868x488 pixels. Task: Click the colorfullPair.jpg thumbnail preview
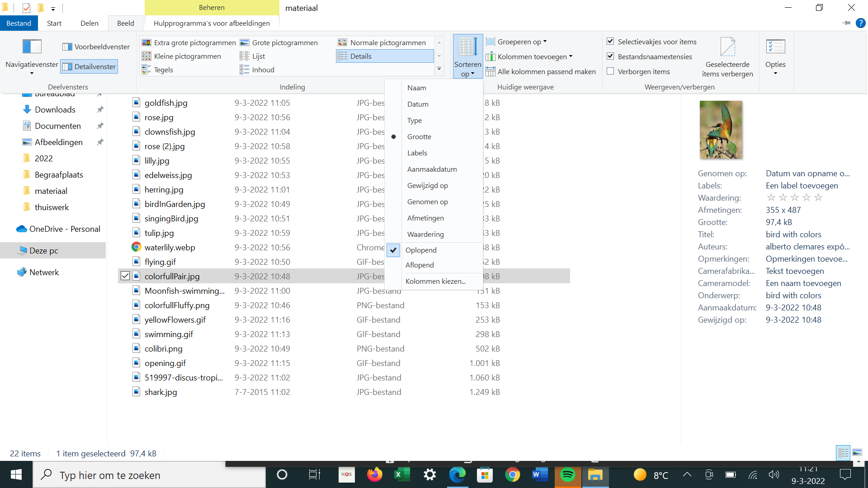(720, 129)
